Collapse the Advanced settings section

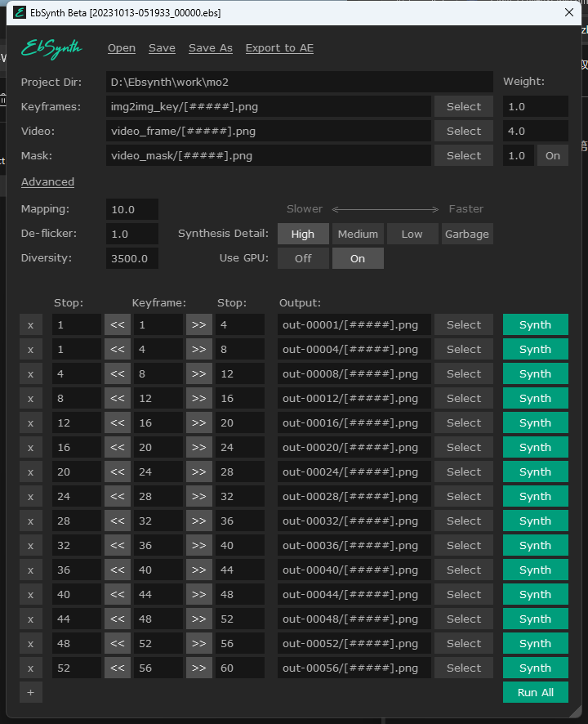47,182
